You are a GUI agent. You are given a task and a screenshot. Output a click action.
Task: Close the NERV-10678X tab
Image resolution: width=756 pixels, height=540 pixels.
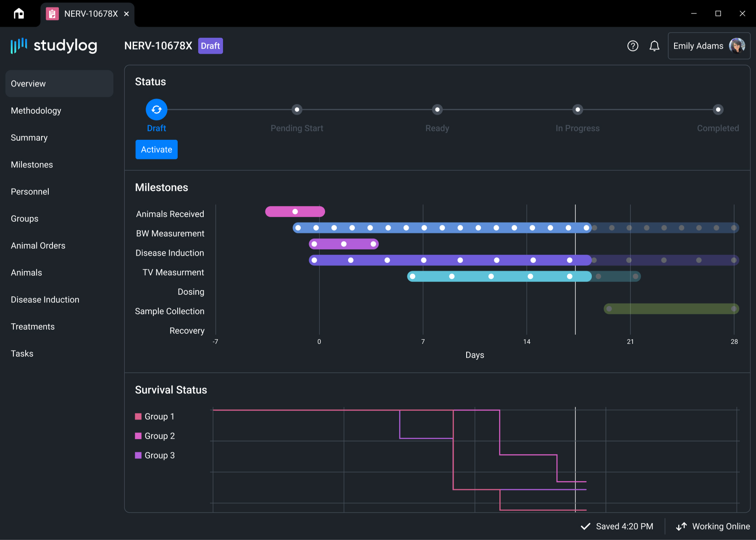tap(126, 14)
